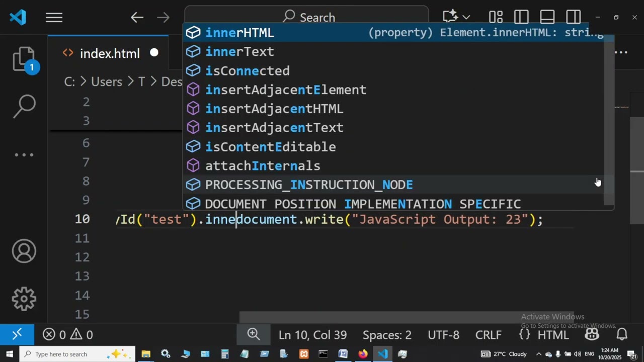Open Customize Layout icon
This screenshot has width=644, height=362.
click(496, 18)
